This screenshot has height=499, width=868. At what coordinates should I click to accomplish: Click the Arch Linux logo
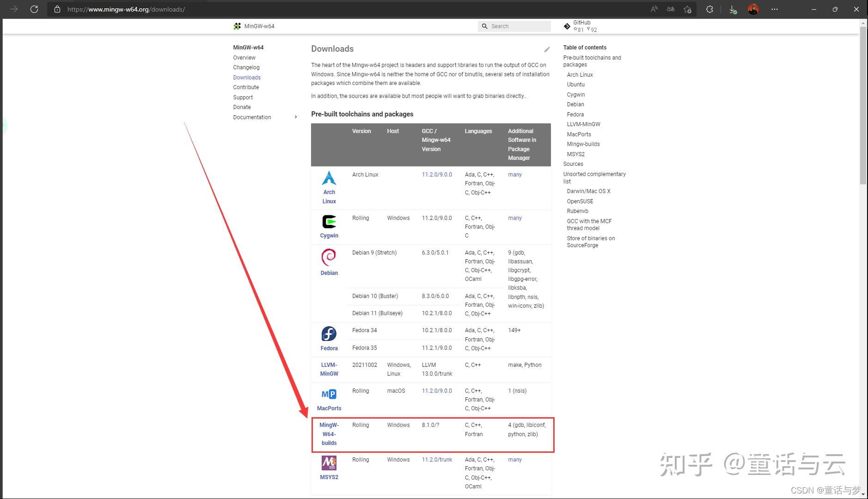click(329, 178)
